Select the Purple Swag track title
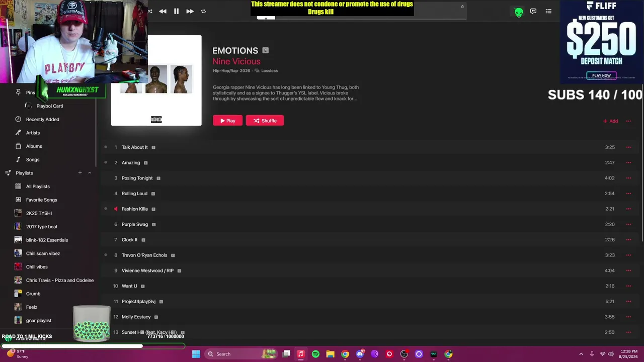The width and height of the screenshot is (644, 362). tap(135, 224)
